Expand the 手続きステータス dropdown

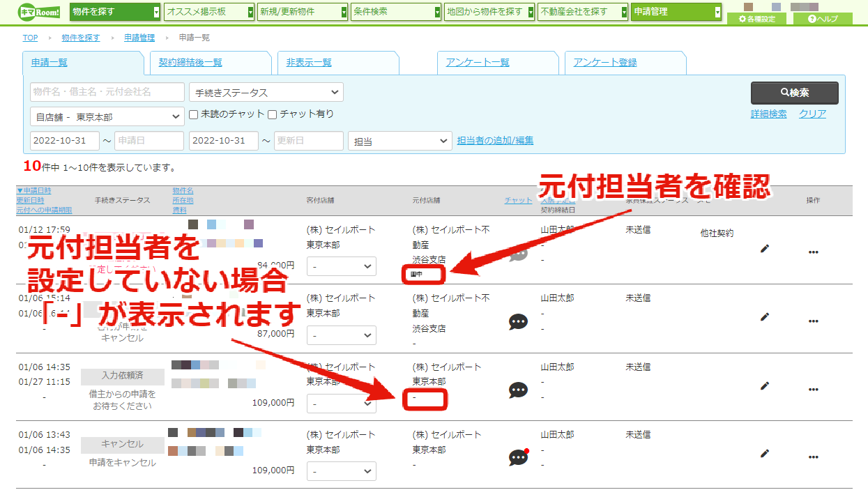(x=266, y=92)
